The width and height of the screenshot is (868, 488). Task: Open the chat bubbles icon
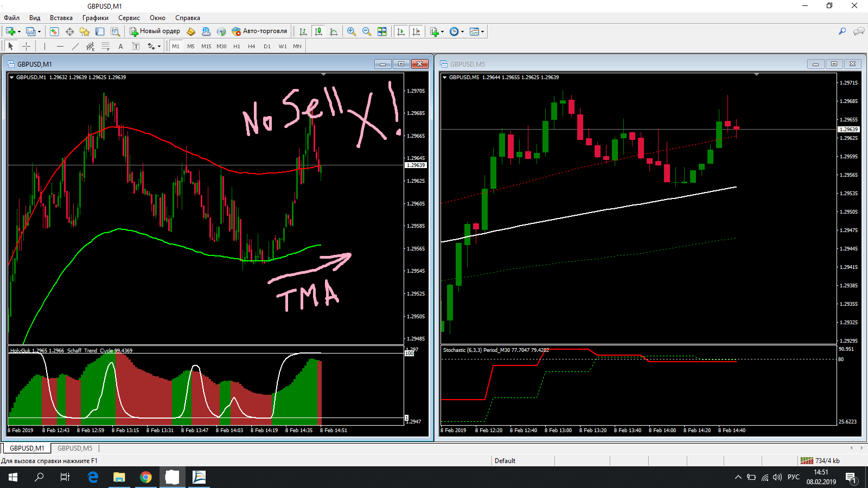pyautogui.click(x=859, y=31)
